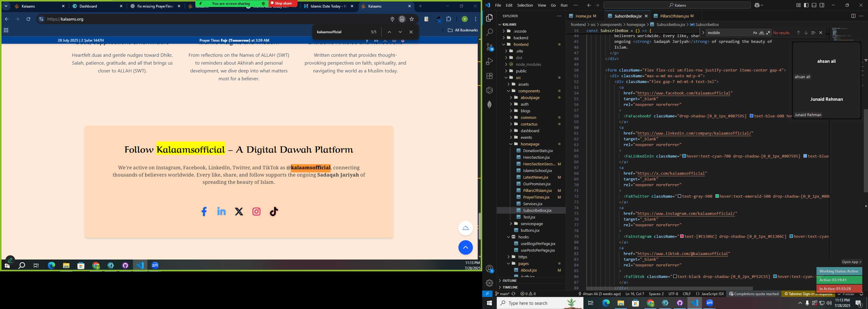Click main branch in VS Code status bar
868x309 pixels.
point(503,294)
